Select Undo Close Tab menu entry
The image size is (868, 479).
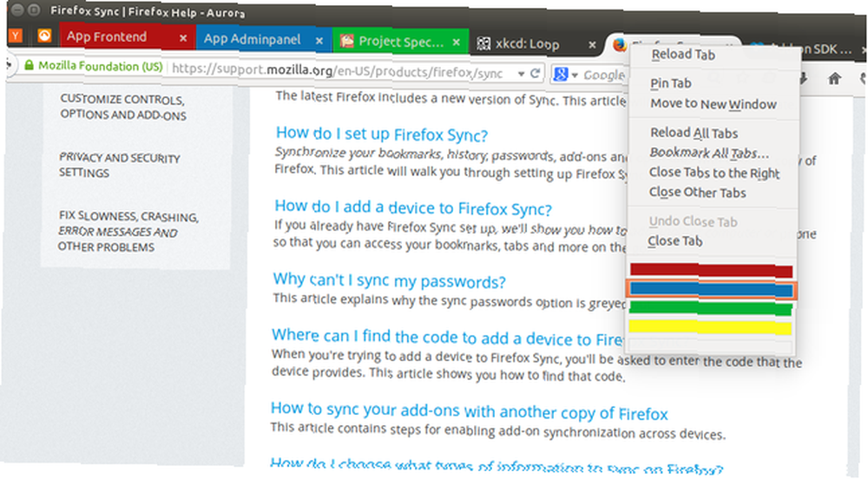(x=693, y=221)
